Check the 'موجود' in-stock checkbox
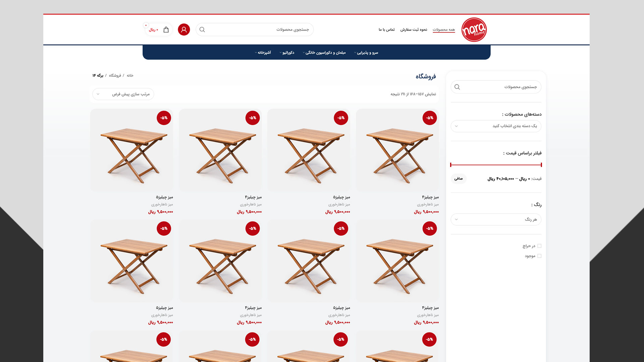 pyautogui.click(x=539, y=256)
